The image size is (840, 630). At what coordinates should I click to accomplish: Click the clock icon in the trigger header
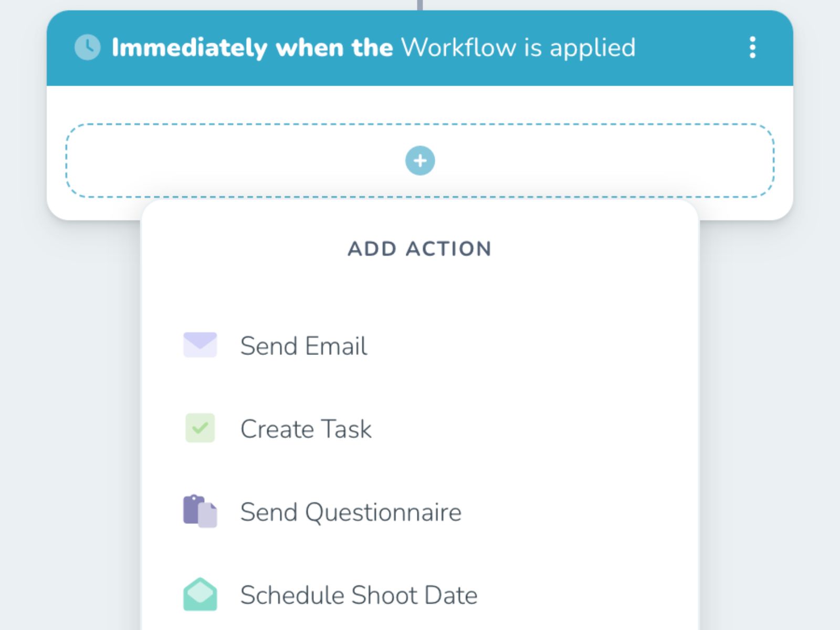click(87, 48)
